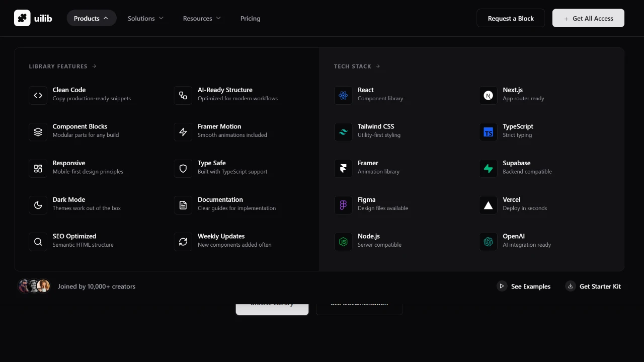Click the Node.js server compatible icon

pos(343,242)
